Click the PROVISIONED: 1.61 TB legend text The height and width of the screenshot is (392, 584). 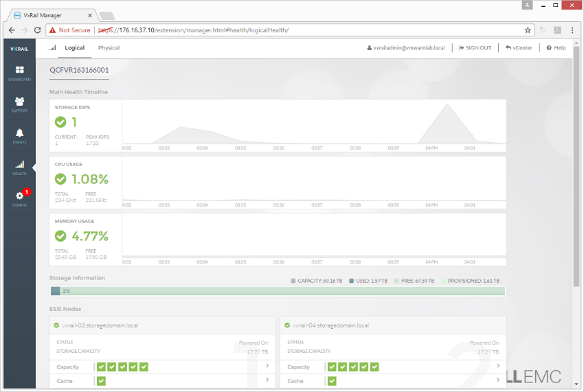point(473,281)
